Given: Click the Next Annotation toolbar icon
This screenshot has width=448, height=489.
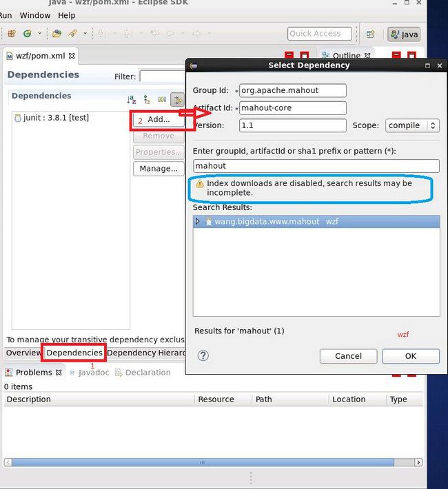Looking at the screenshot, I should (x=101, y=33).
